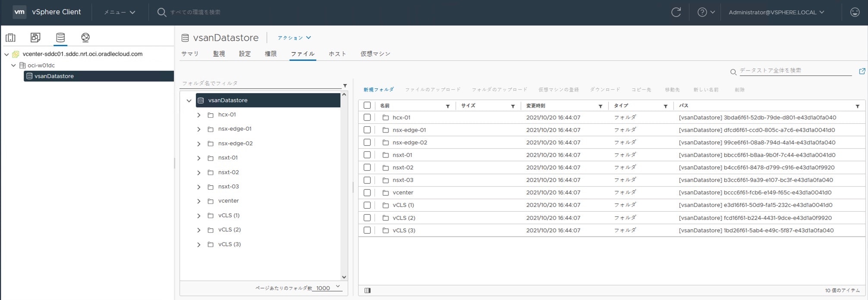Click the 新規フォルダ button

pos(378,90)
